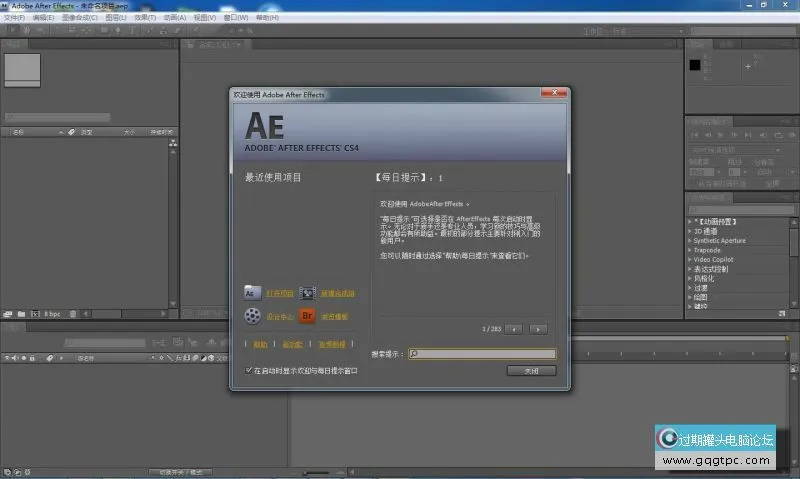Show next daily tip
Screen dimensions: 800x479
pyautogui.click(x=538, y=330)
